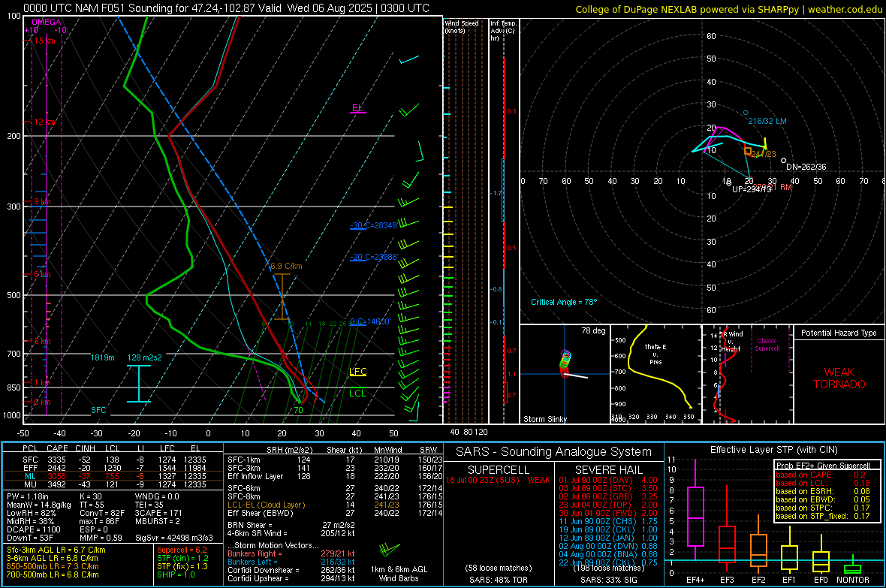Click the green wind barbs above 1km & 6km label

pyautogui.click(x=390, y=549)
